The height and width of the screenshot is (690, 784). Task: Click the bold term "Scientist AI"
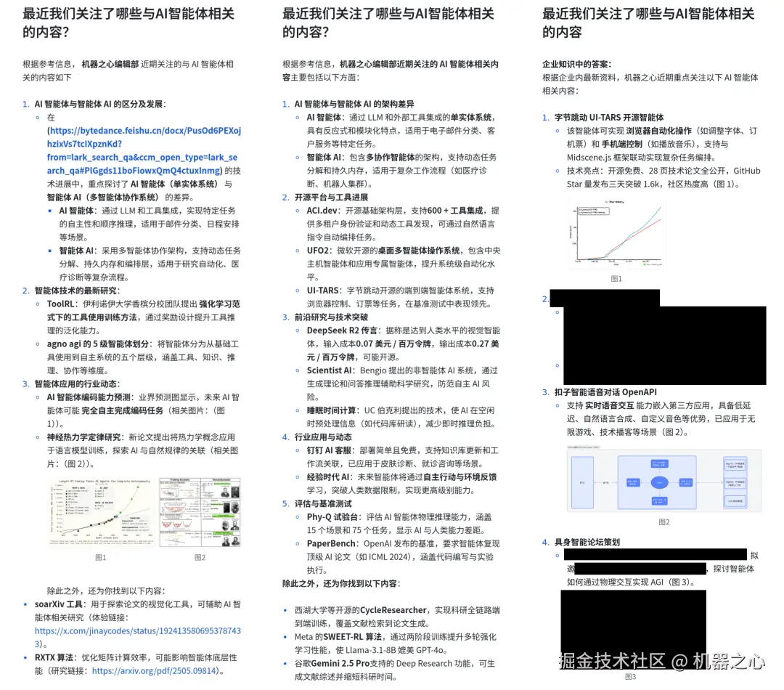click(x=329, y=370)
